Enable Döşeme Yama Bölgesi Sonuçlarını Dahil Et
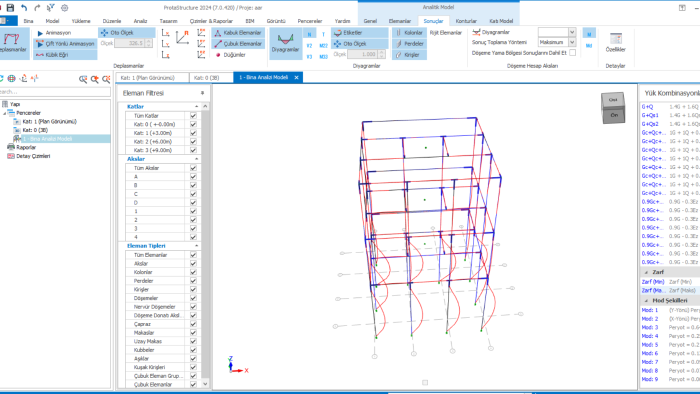This screenshot has width=700, height=394. click(573, 53)
